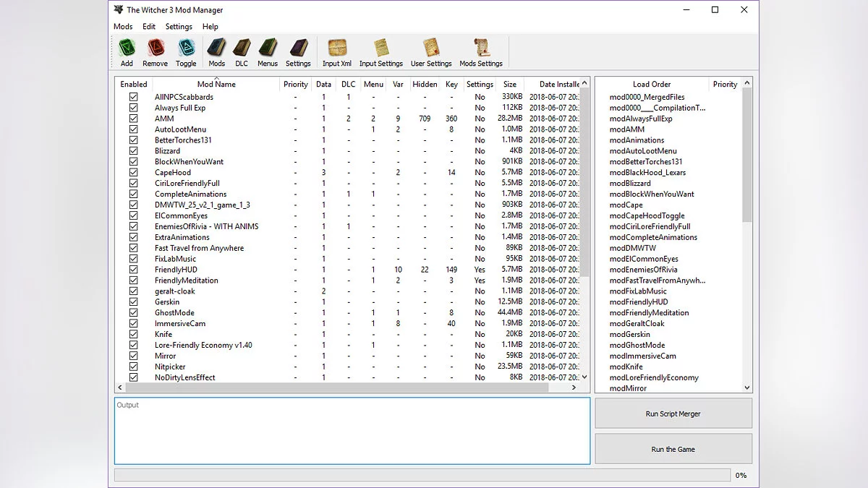
Task: Disable the GhostMode mod checkbox
Action: [133, 312]
